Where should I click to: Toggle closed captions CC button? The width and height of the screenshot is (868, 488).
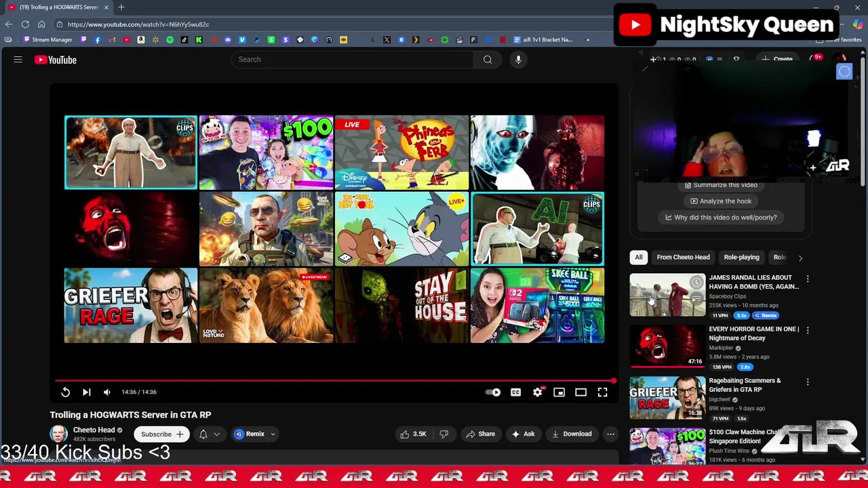[x=515, y=392]
